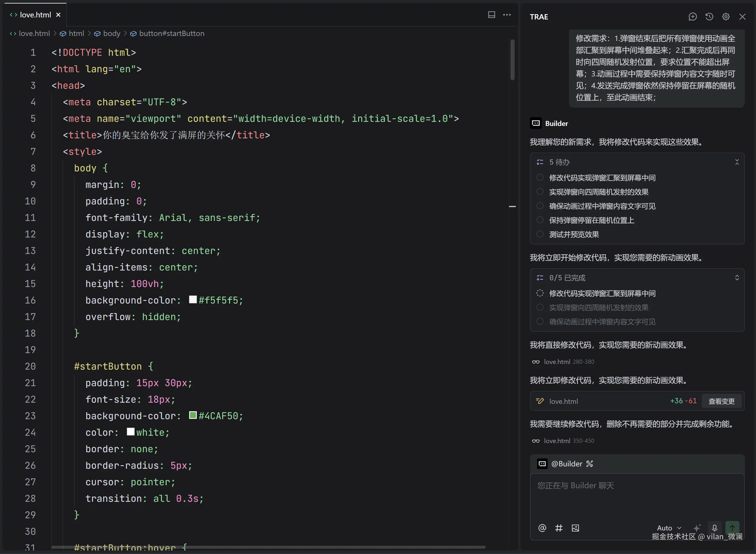Open chat history clock icon
This screenshot has height=554, width=756.
click(x=709, y=17)
